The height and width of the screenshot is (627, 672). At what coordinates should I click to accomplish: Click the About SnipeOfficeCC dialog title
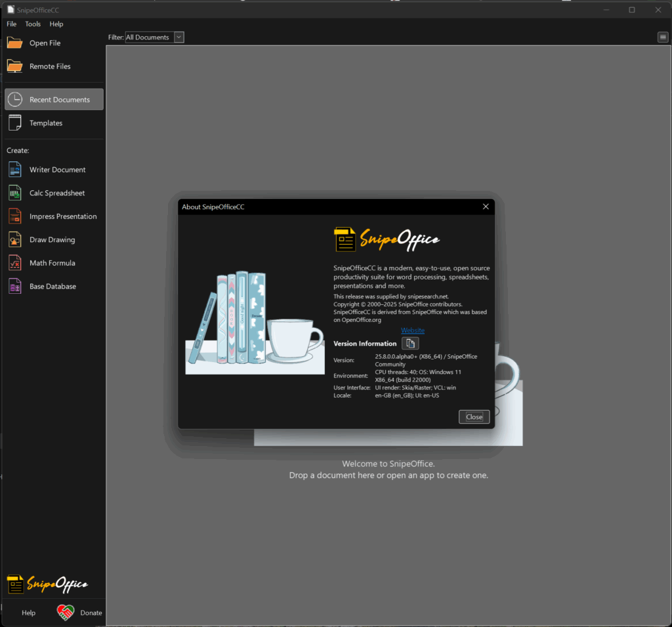[x=213, y=207]
